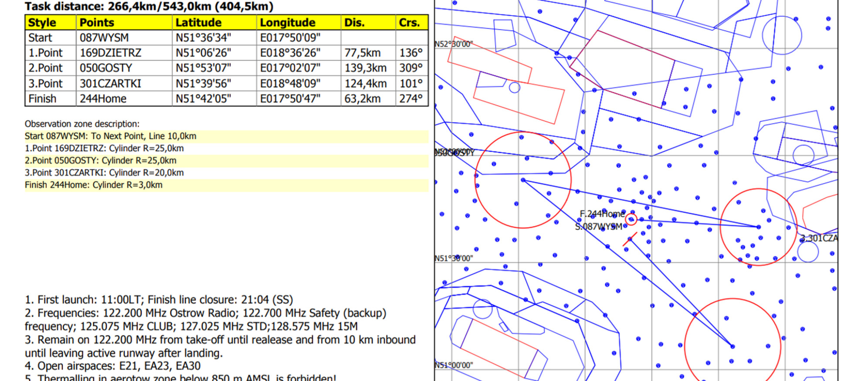This screenshot has width=868, height=381.
Task: Click the N52°30'00" latitude label on map
Action: click(454, 44)
